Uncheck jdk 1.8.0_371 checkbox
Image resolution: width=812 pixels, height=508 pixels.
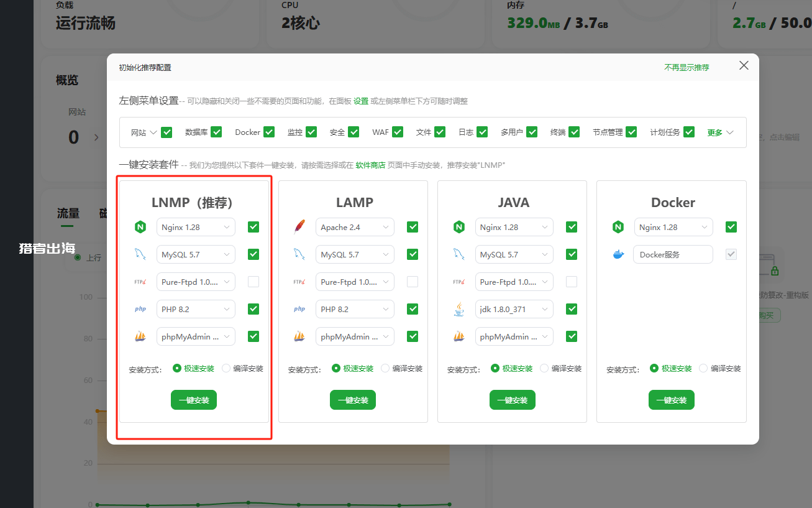click(x=572, y=309)
